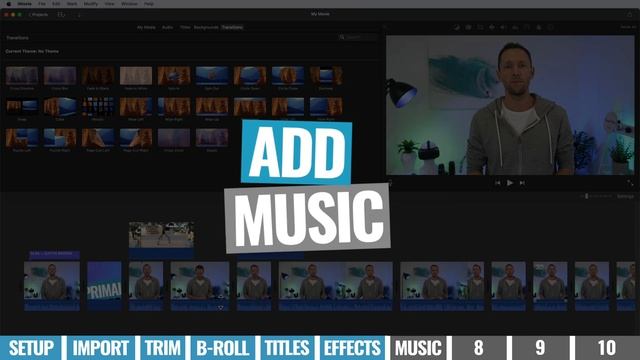Select the Circle Close transition

(288, 76)
